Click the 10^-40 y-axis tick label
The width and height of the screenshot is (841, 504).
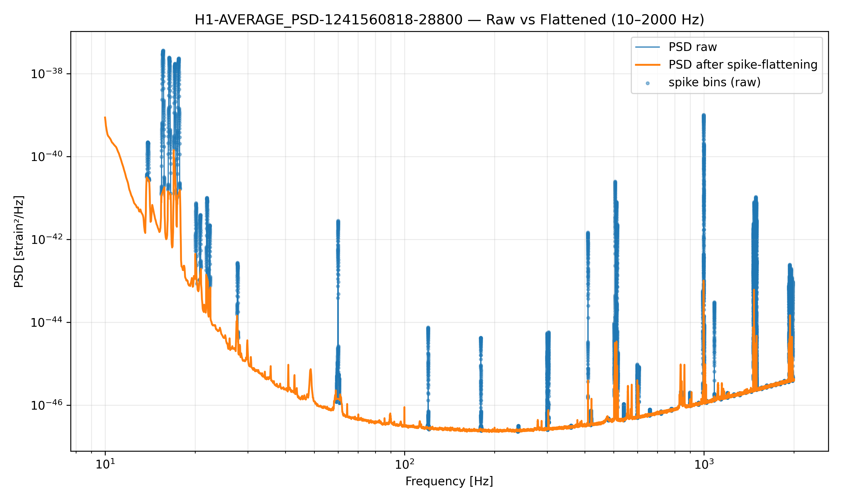47,156
